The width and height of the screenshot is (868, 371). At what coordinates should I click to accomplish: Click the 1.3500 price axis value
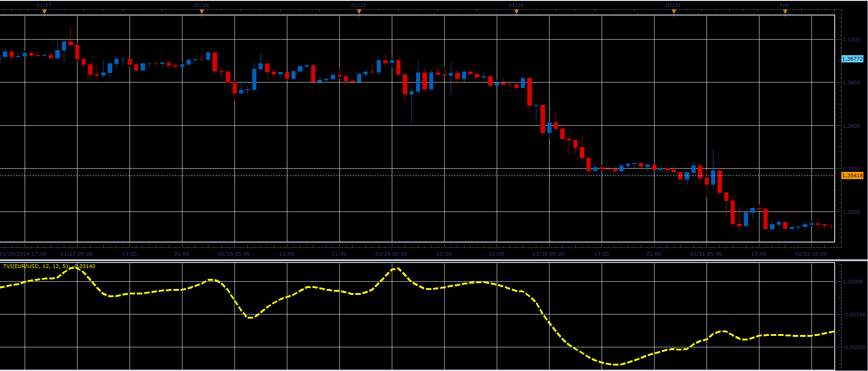[851, 212]
